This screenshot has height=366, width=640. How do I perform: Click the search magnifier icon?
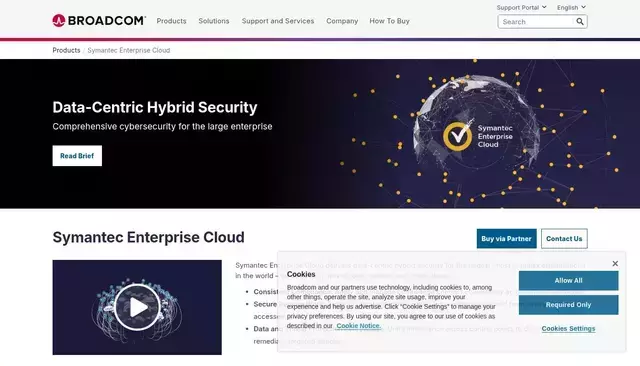coord(580,22)
